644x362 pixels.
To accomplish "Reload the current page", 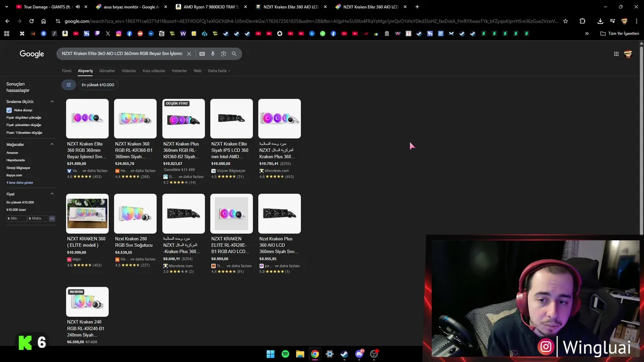I will click(x=31, y=21).
